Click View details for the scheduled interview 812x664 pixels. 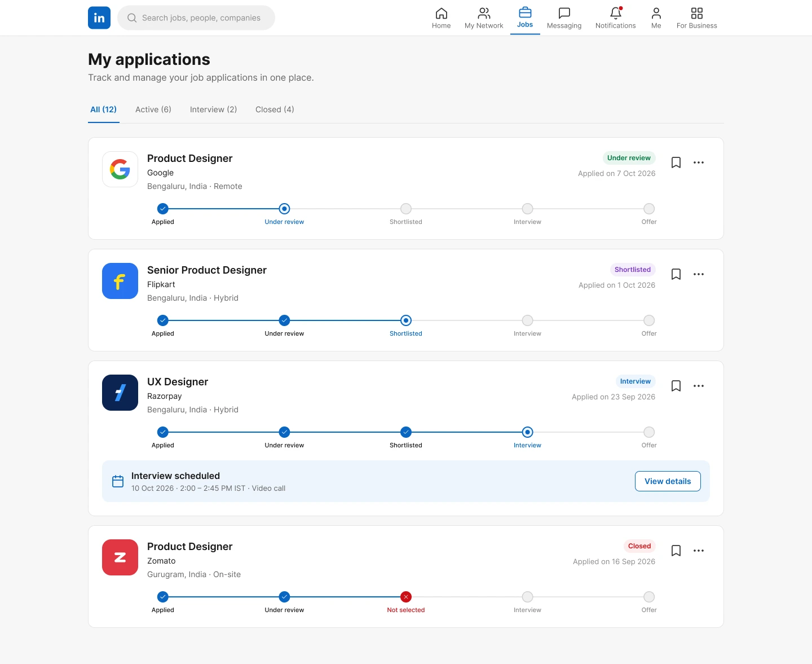(x=668, y=481)
